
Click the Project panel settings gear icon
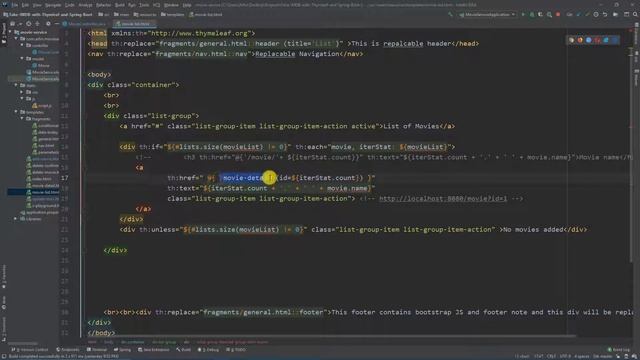[48, 24]
